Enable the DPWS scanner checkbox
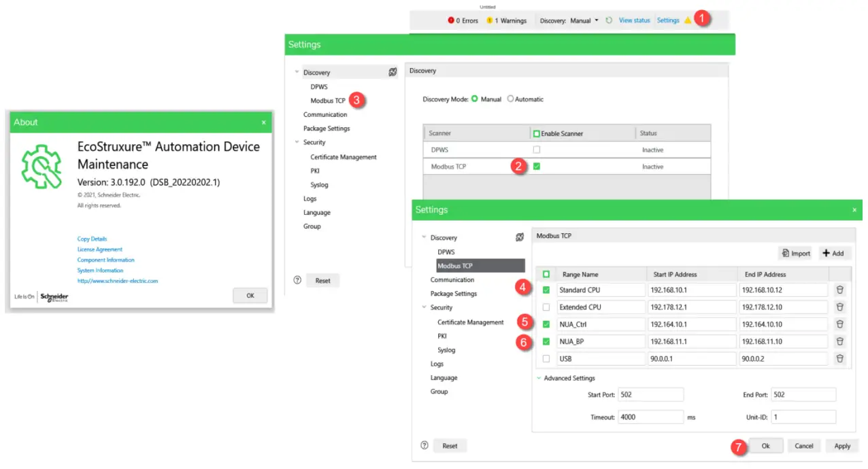The height and width of the screenshot is (469, 868). (x=536, y=150)
